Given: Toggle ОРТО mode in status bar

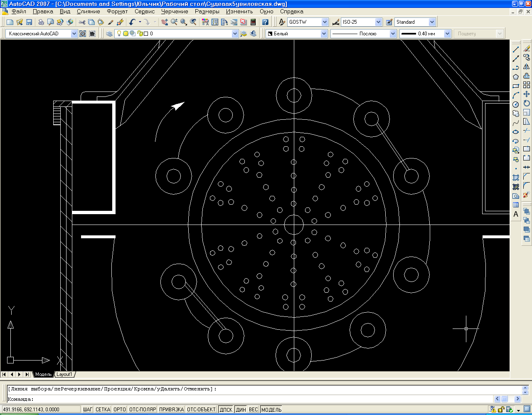Looking at the screenshot, I should (x=120, y=410).
